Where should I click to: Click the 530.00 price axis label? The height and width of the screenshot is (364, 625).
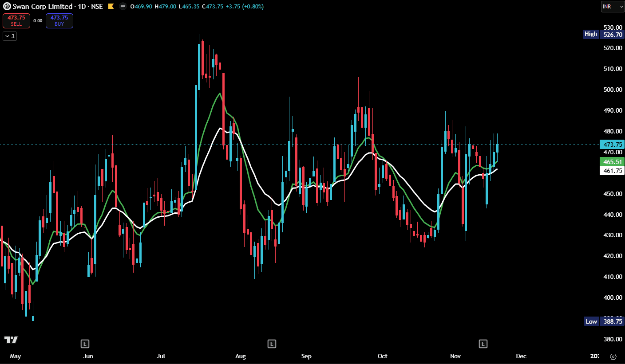tap(613, 27)
